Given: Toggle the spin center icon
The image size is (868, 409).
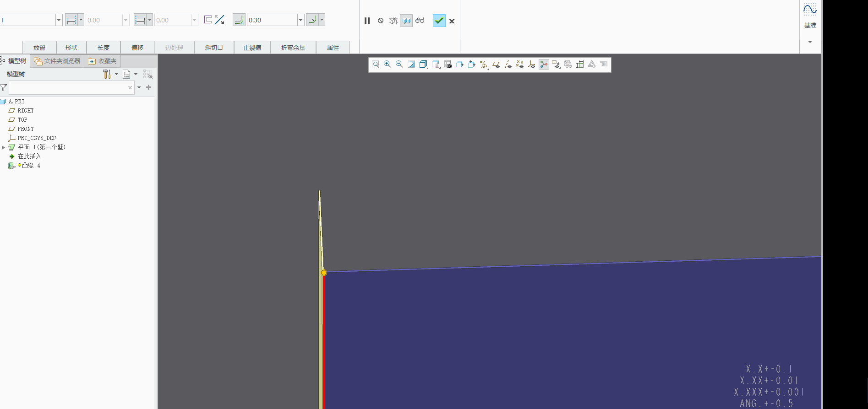Looking at the screenshot, I should tap(544, 65).
